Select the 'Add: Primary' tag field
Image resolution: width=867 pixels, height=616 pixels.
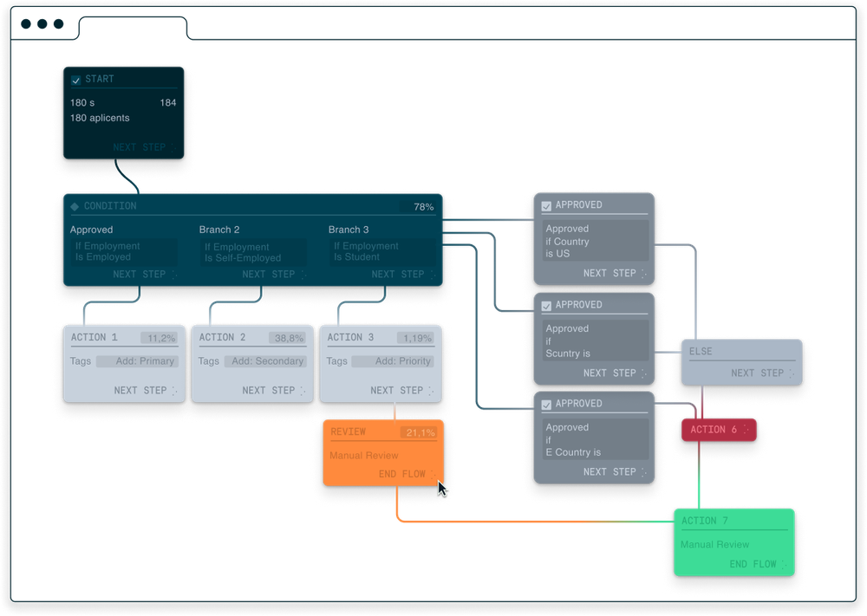137,361
